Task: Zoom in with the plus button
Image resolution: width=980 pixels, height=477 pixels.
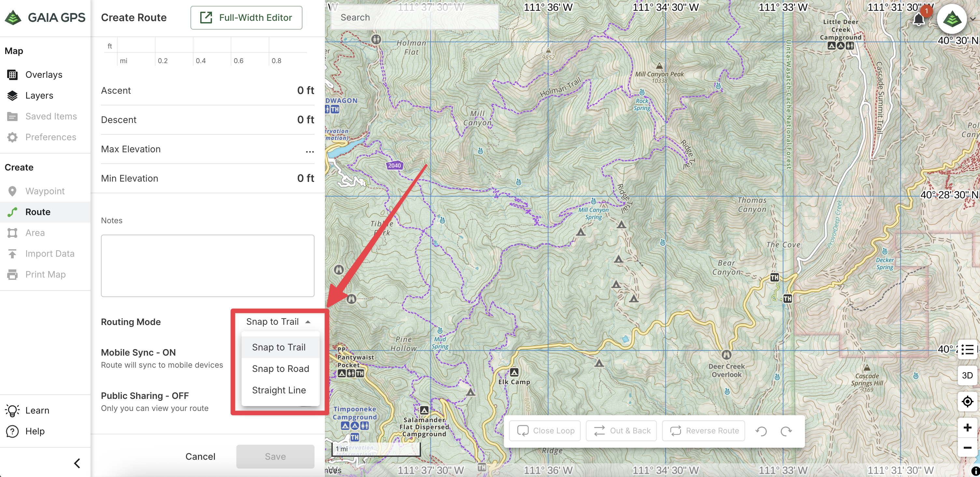Action: tap(967, 428)
